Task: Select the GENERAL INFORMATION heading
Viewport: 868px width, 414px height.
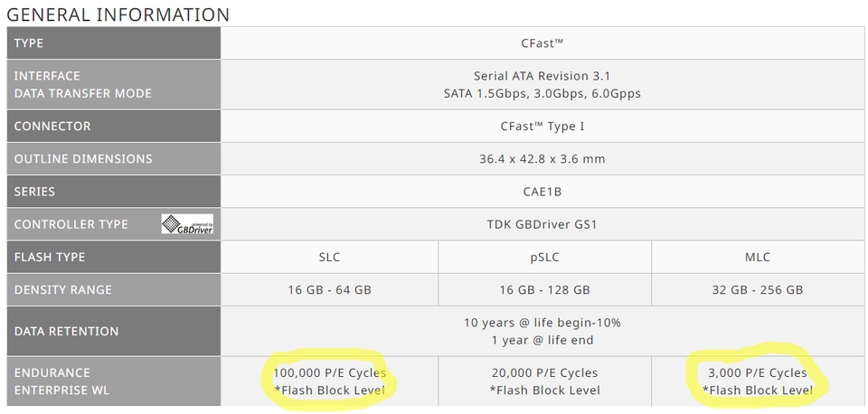Action: tap(118, 14)
